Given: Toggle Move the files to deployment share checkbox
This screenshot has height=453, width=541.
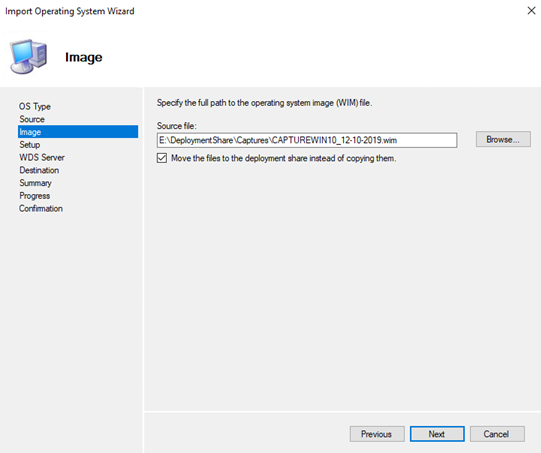Looking at the screenshot, I should [x=162, y=158].
